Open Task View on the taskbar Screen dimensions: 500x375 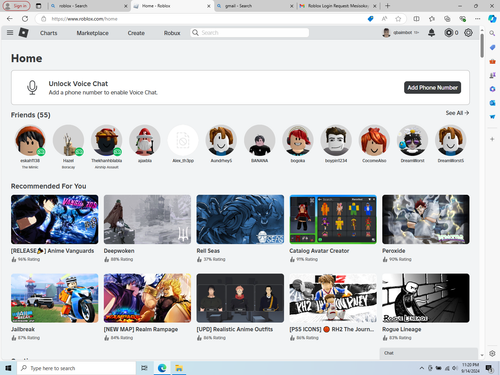(x=144, y=368)
